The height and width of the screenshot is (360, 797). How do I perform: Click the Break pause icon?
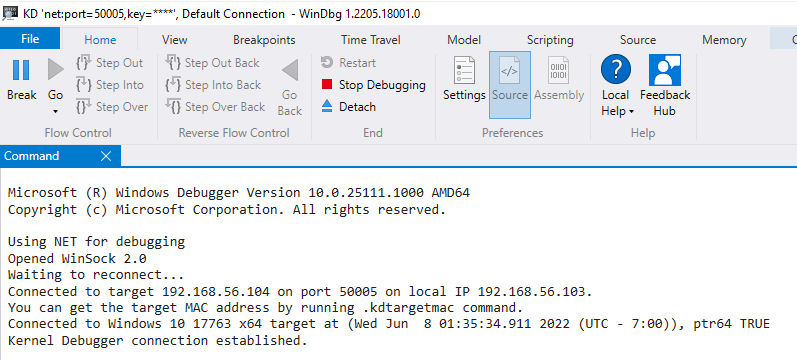tap(21, 70)
